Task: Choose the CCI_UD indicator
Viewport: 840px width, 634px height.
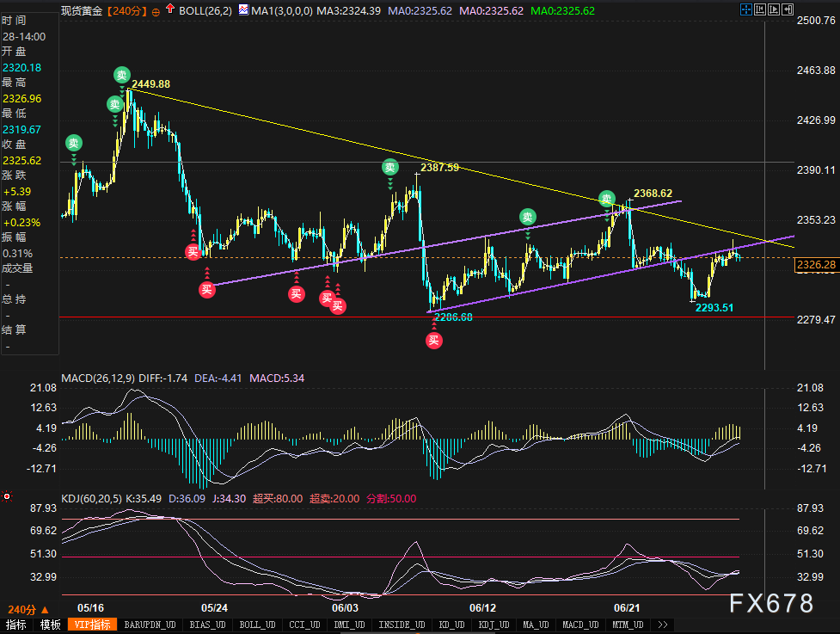Action: [x=304, y=625]
